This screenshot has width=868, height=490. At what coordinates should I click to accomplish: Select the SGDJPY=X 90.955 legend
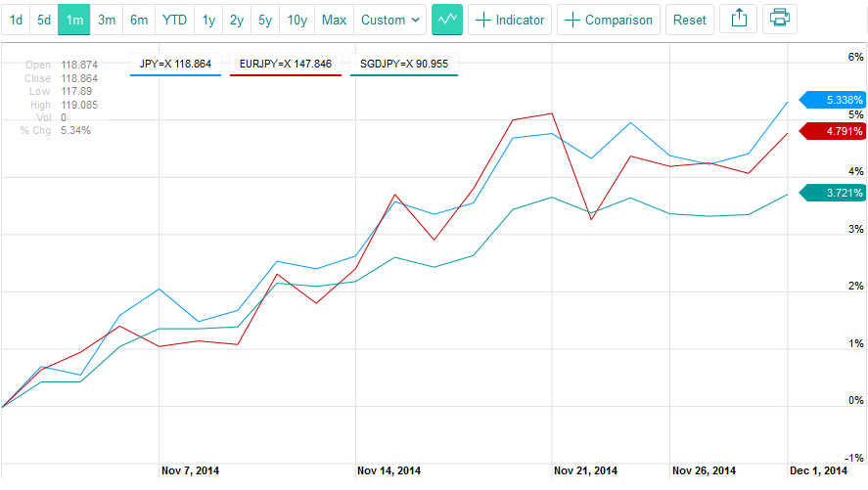(x=404, y=65)
